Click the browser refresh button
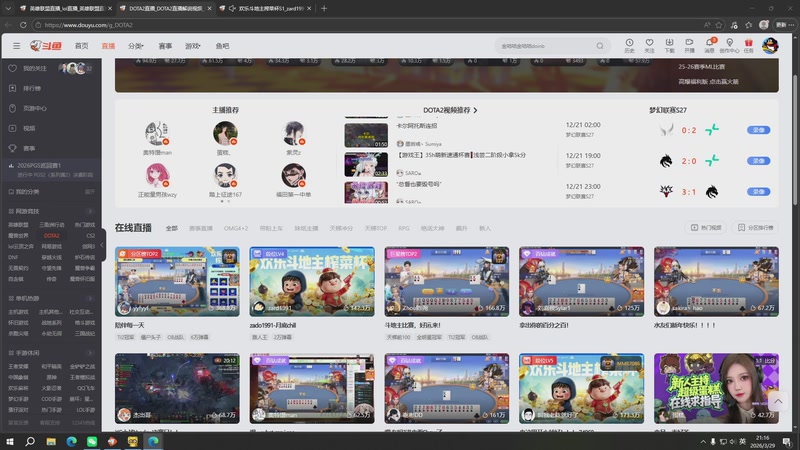 pos(23,24)
